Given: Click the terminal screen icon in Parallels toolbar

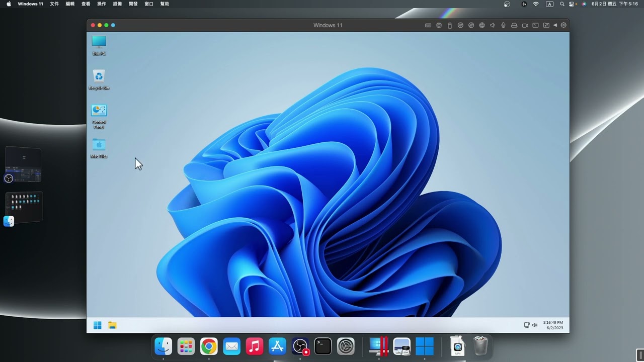Looking at the screenshot, I should [535, 25].
